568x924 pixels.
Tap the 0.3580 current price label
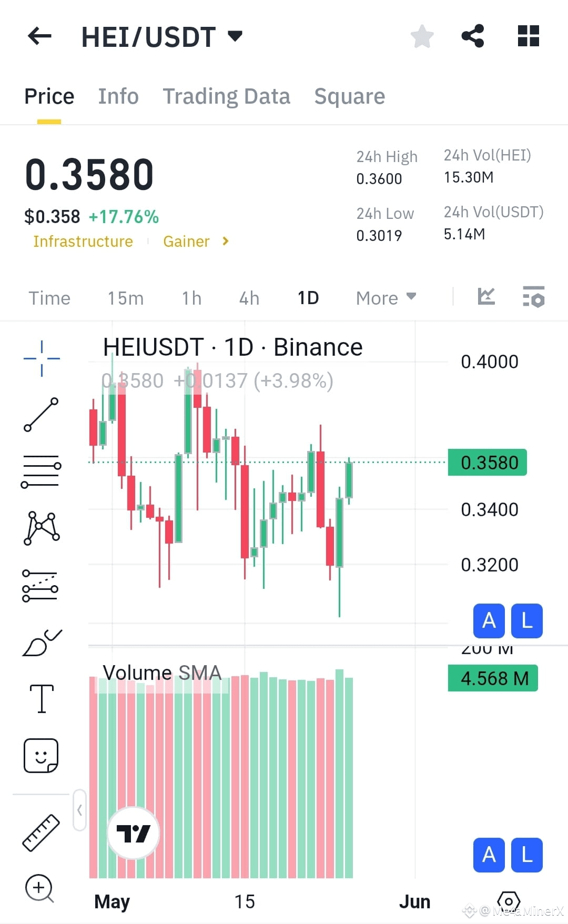point(488,463)
